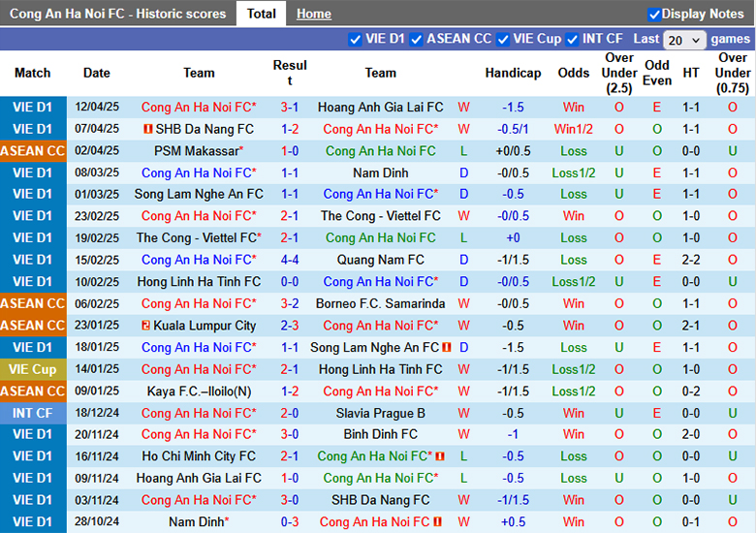Click red card icon next to Song Lam Nghe An FC on 18/01/25
Viewport: 756px width, 533px height.
[x=447, y=347]
